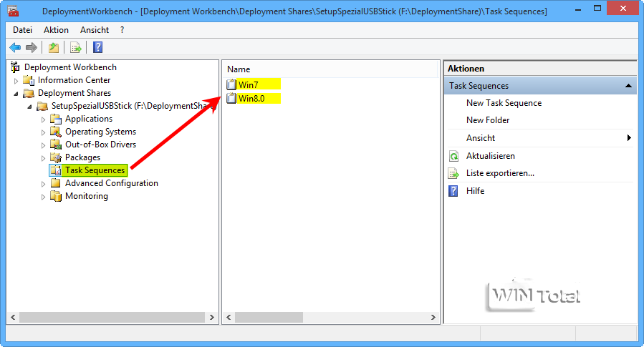Viewport: 644px width, 347px height.
Task: Click the SetupSpezialUSBStick share icon
Action: (x=42, y=106)
